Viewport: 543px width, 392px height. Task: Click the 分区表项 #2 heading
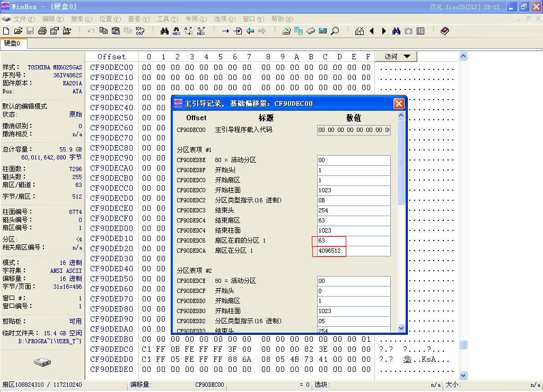[x=194, y=271]
